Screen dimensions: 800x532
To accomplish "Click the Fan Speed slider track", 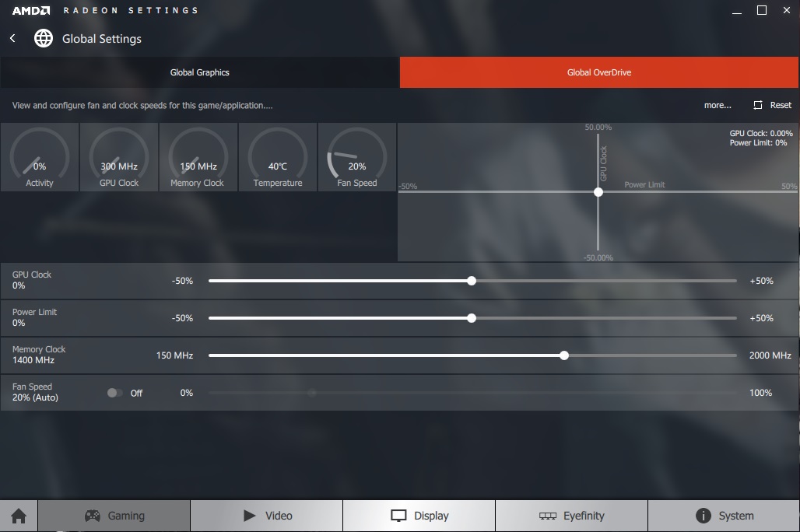I will (472, 393).
